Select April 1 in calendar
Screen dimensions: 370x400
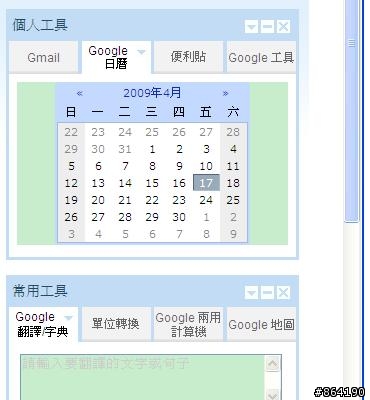[152, 149]
